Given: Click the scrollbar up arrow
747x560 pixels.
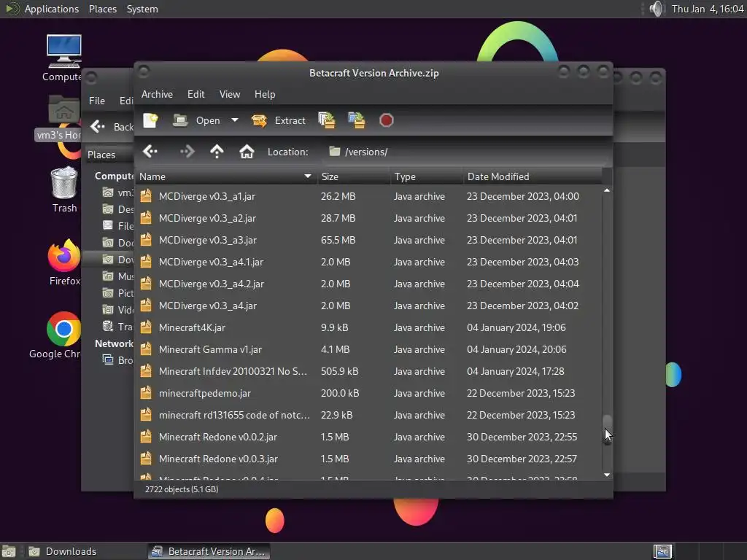Looking at the screenshot, I should 607,190.
